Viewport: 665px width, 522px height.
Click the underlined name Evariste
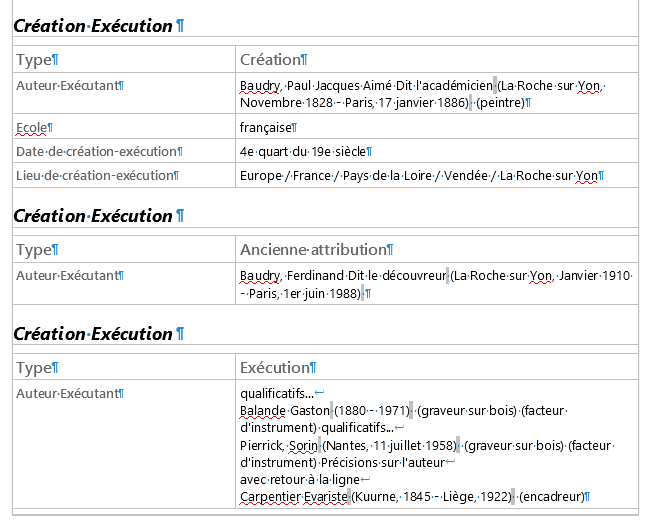tap(325, 497)
